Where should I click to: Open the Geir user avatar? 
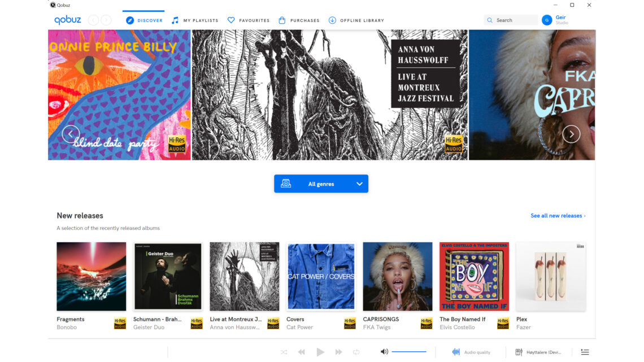tap(547, 20)
